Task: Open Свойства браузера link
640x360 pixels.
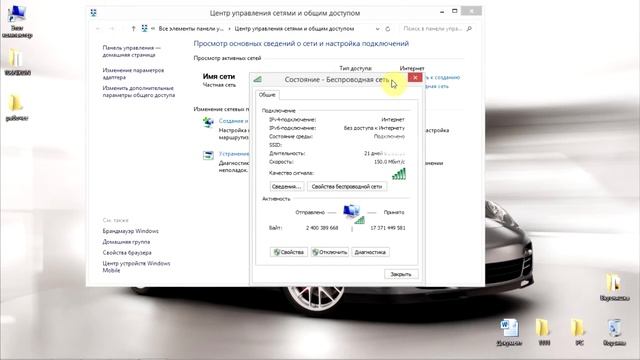Action: click(127, 253)
